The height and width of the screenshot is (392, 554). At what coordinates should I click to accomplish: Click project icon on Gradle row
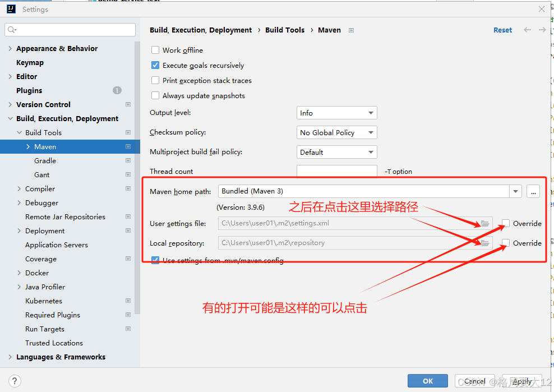[128, 160]
